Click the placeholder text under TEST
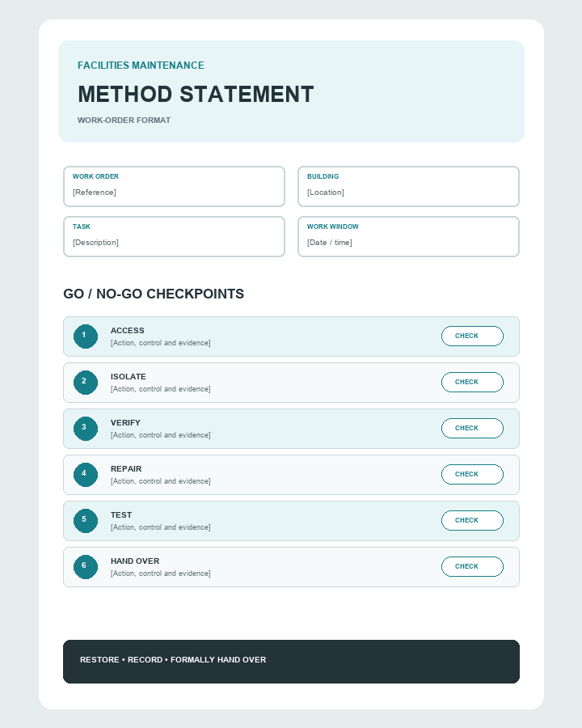582x728 pixels. coord(160,527)
